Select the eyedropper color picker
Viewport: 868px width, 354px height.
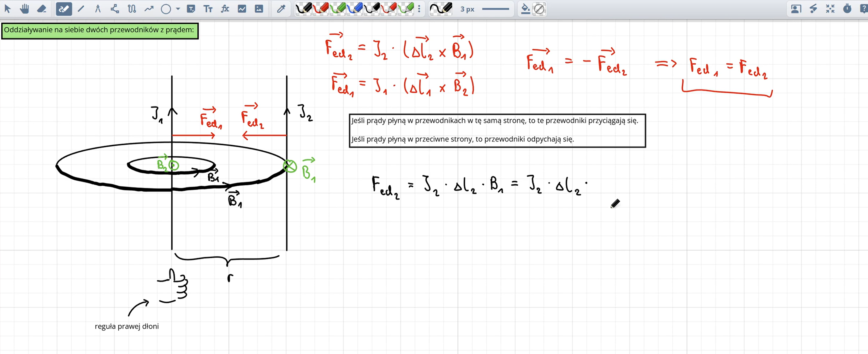[281, 9]
